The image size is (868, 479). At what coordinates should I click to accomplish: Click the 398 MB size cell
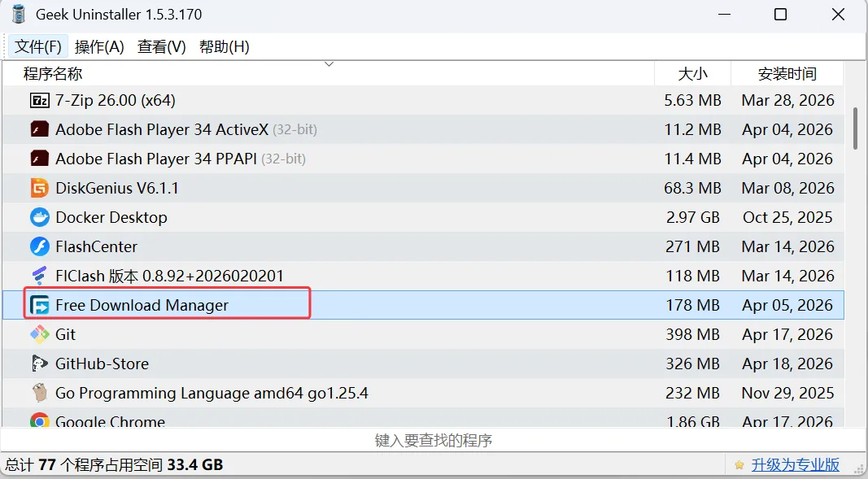click(692, 334)
